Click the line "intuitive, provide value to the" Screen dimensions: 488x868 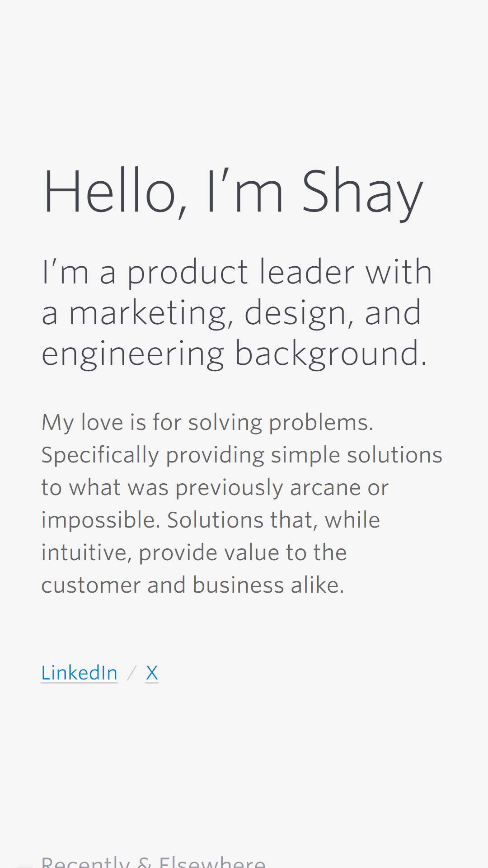click(x=194, y=553)
